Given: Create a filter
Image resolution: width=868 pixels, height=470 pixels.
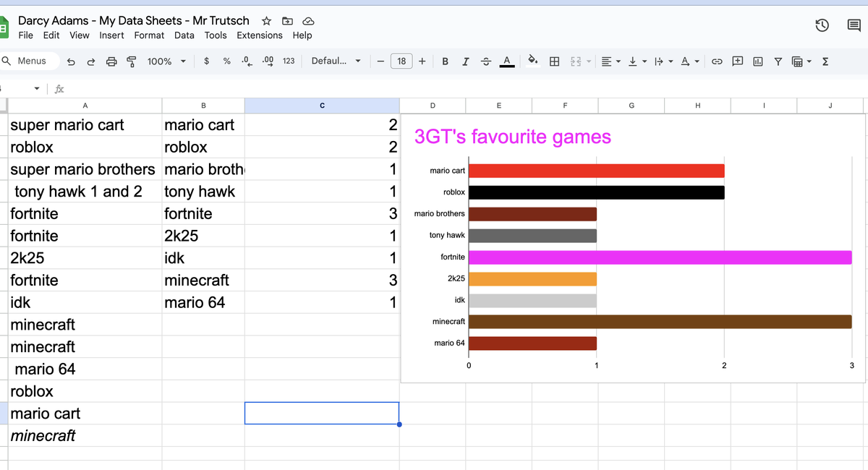Looking at the screenshot, I should point(778,61).
